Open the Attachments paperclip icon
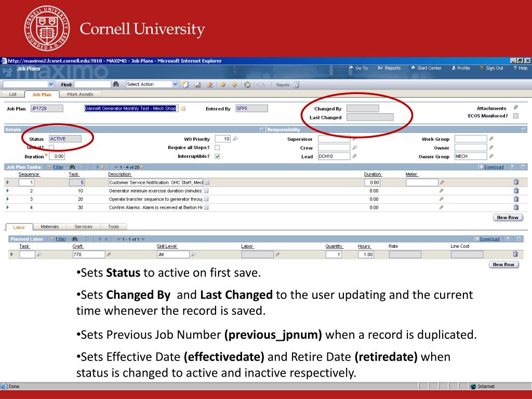 pos(516,108)
